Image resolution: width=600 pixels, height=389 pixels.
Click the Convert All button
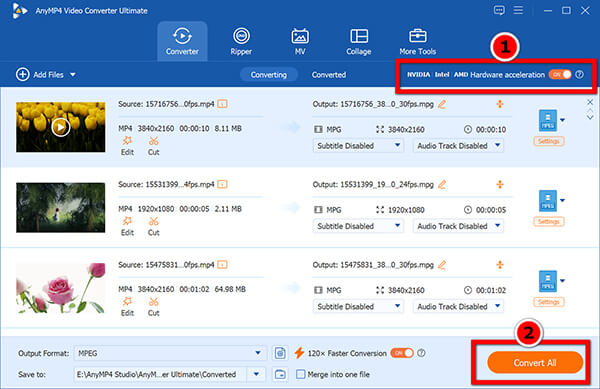pyautogui.click(x=535, y=363)
